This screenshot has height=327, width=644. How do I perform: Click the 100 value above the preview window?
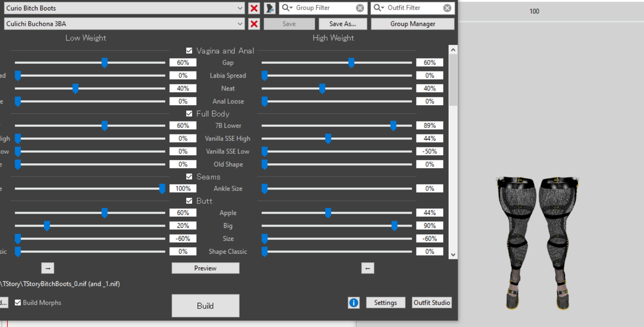click(534, 11)
